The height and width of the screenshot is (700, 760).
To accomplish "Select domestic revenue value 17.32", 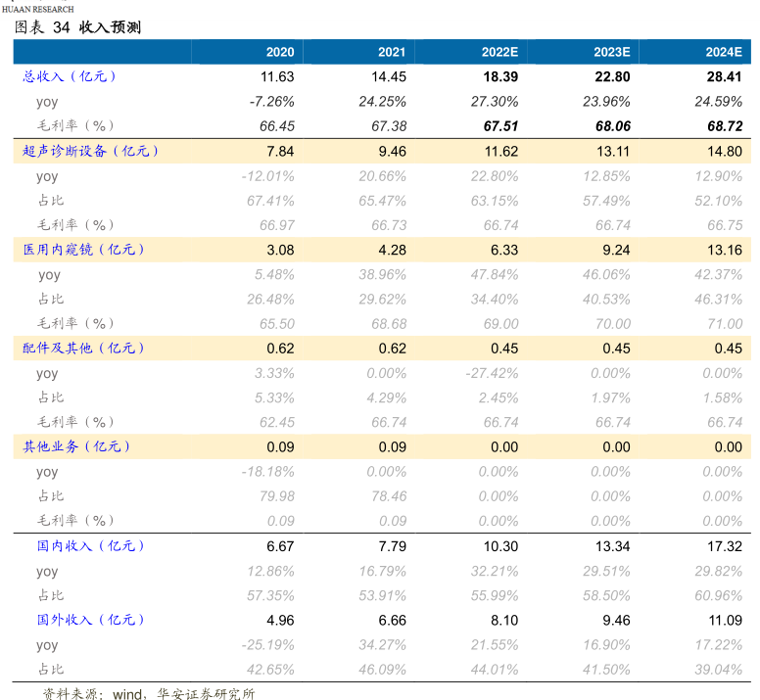I will coord(725,546).
